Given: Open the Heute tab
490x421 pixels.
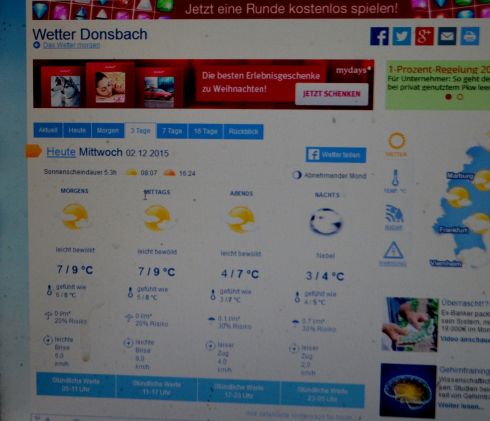Looking at the screenshot, I should point(77,130).
